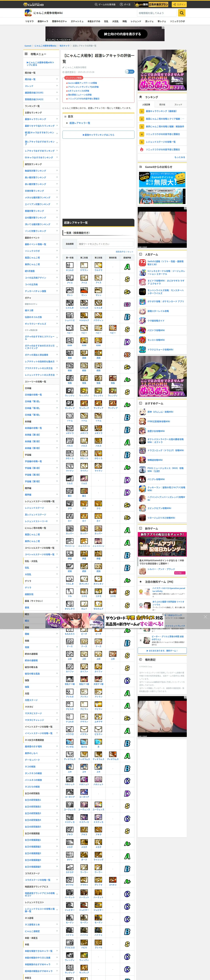Click 最強キャラランキングはこちら button

point(98,135)
